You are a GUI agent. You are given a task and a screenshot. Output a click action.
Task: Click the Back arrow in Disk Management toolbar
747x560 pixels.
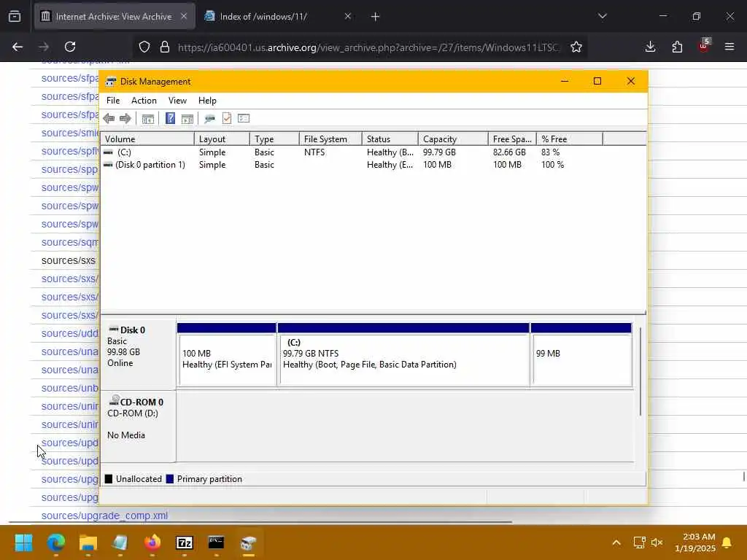109,119
